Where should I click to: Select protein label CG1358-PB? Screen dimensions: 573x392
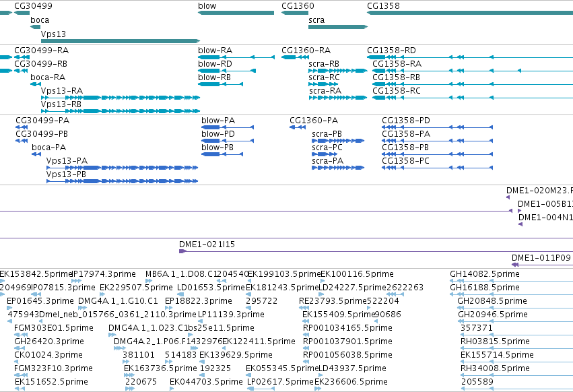pos(405,148)
